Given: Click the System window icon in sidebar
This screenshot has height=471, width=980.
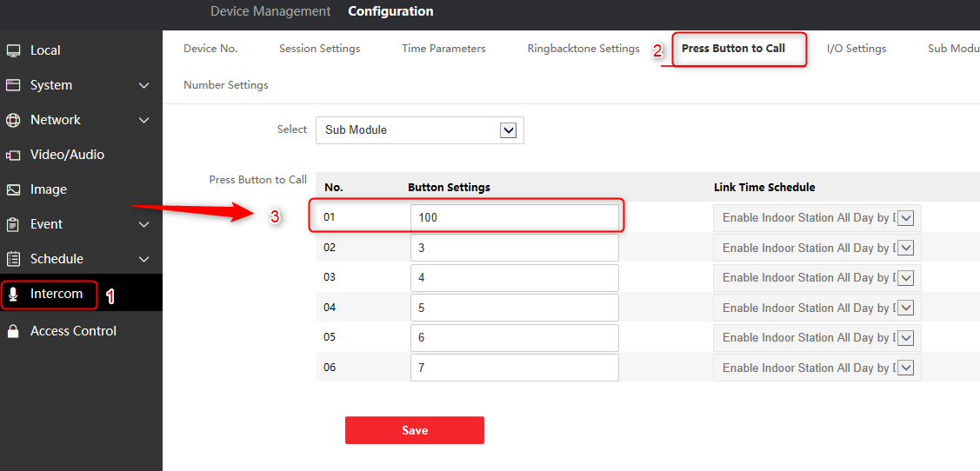Looking at the screenshot, I should [13, 85].
